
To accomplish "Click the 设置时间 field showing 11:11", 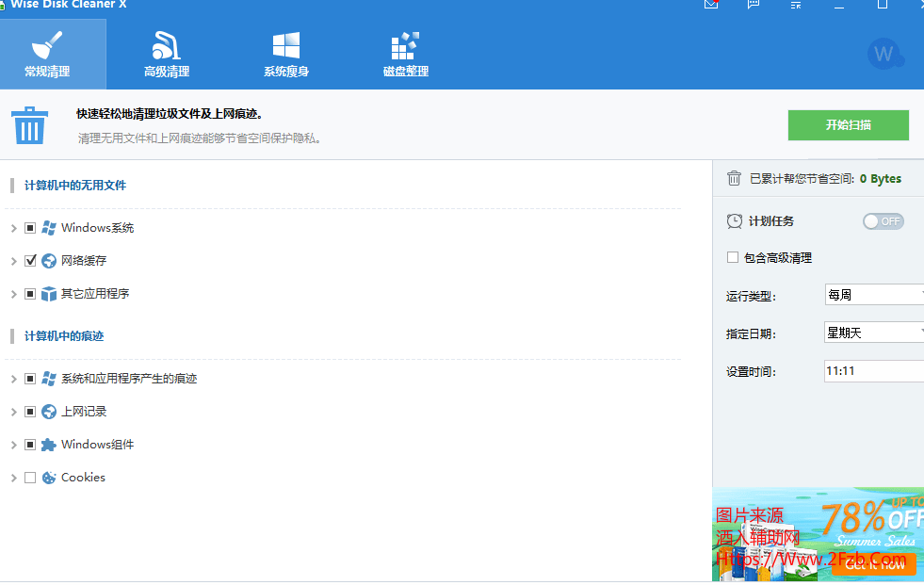I will [x=873, y=371].
